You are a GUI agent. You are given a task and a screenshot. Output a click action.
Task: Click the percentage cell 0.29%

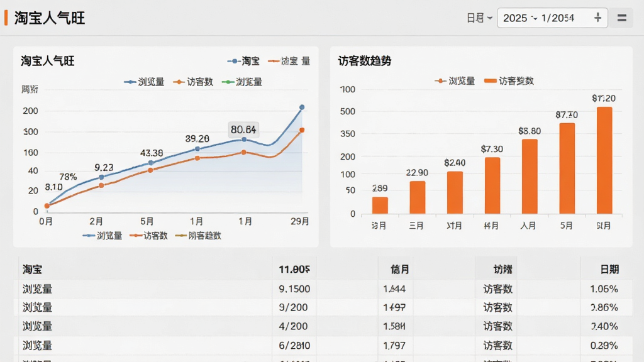pos(604,346)
